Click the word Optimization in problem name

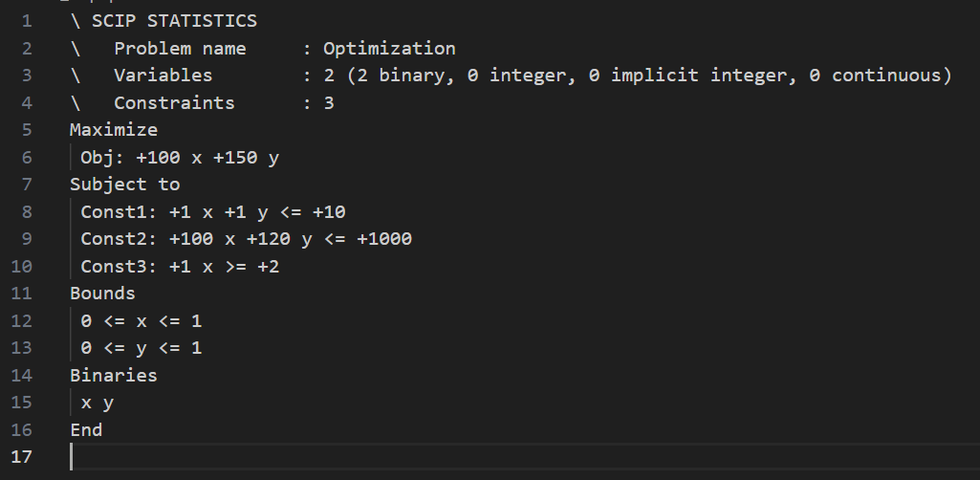[389, 49]
